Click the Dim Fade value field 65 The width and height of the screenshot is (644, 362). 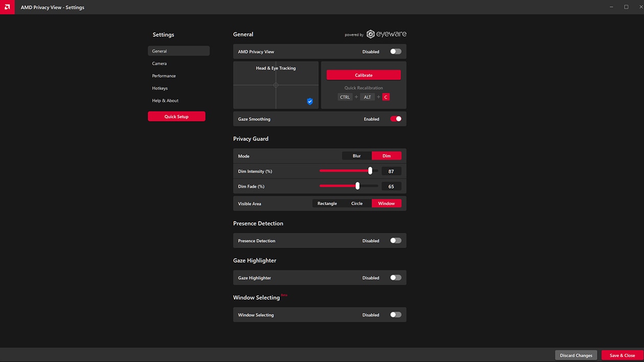(391, 186)
